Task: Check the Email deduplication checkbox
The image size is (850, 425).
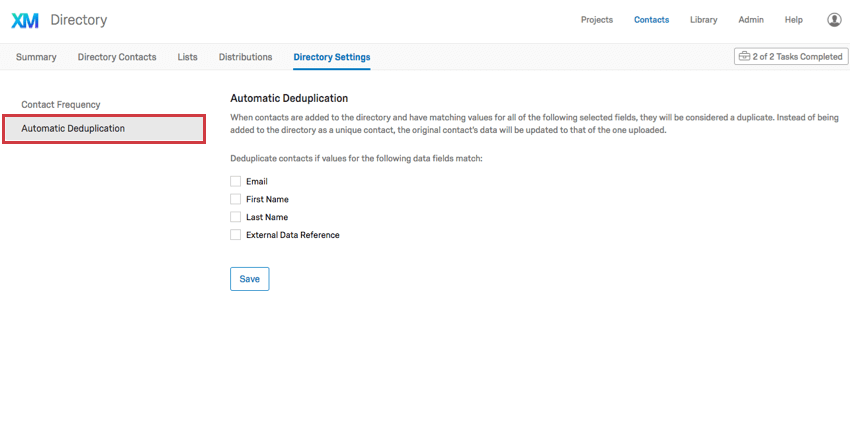Action: coord(235,181)
